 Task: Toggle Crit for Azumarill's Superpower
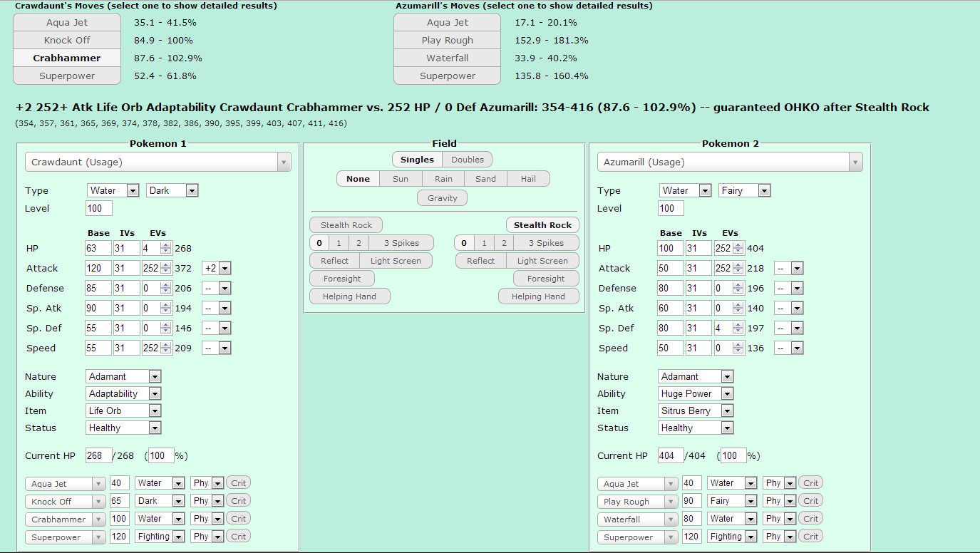click(810, 536)
